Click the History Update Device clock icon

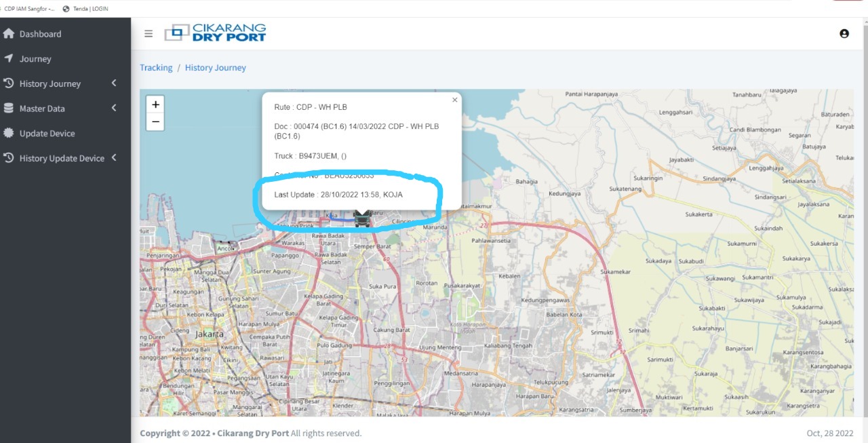[9, 158]
